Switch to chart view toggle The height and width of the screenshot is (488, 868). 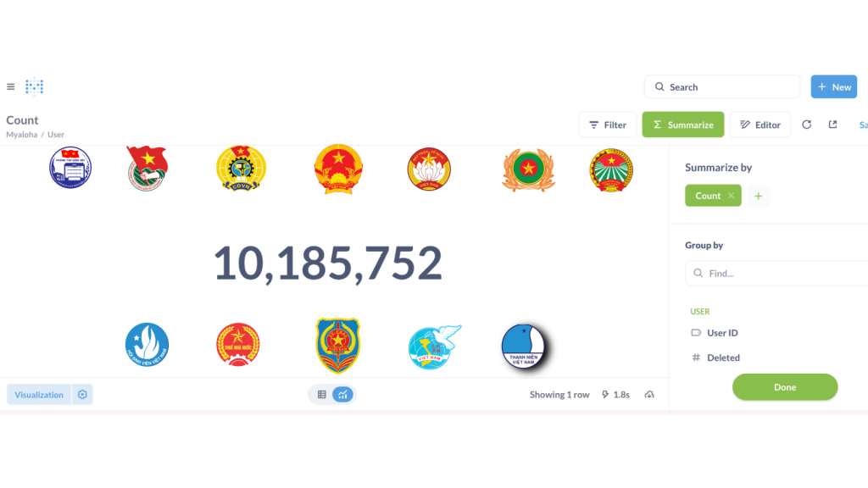342,395
